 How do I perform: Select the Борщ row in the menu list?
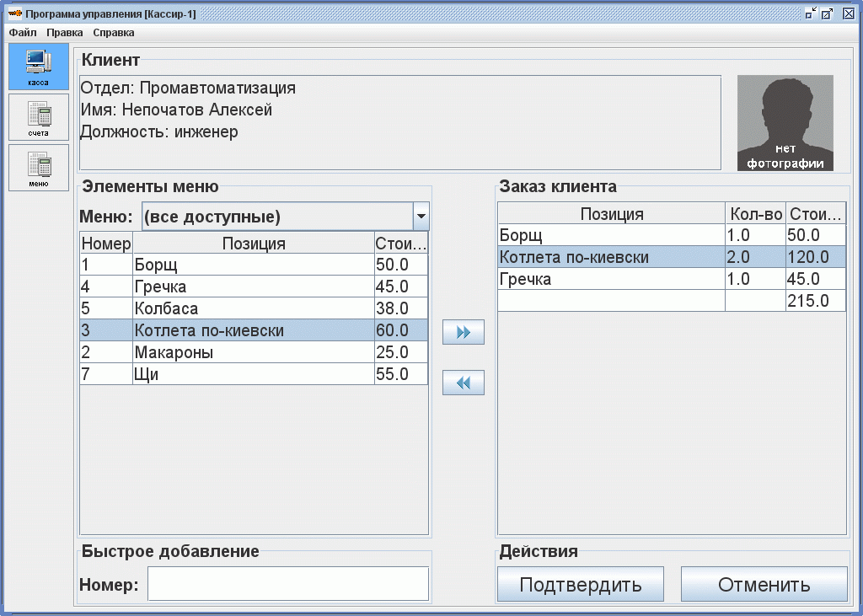point(253,265)
